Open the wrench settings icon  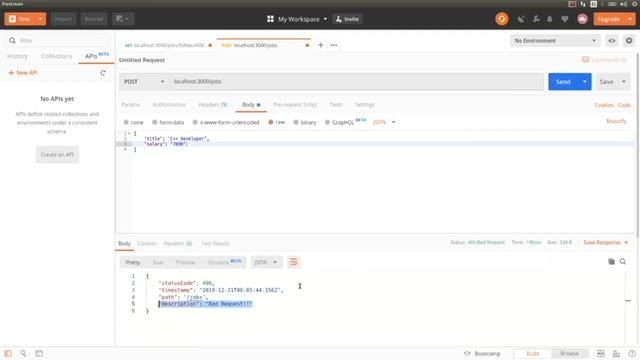536,19
